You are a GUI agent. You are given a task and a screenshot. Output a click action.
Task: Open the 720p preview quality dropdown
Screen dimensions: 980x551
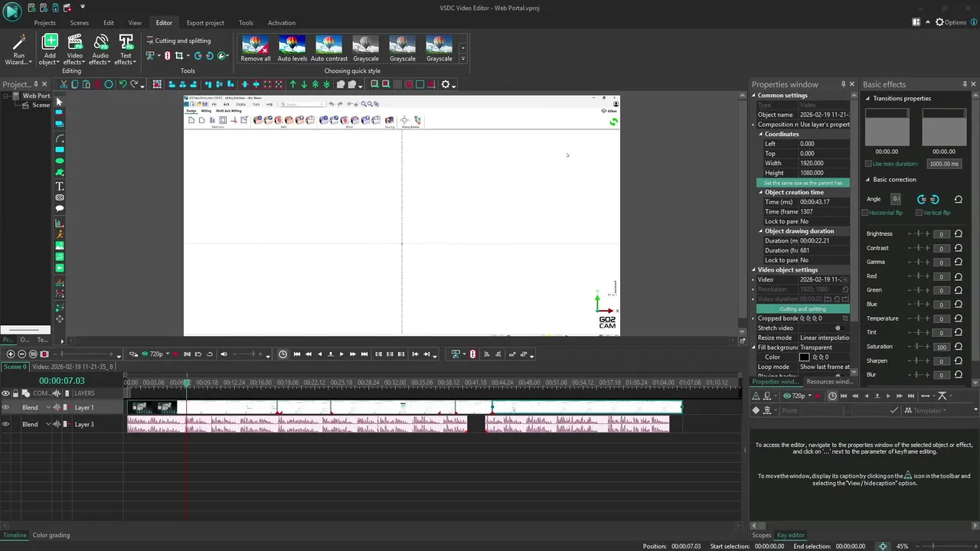tap(159, 354)
